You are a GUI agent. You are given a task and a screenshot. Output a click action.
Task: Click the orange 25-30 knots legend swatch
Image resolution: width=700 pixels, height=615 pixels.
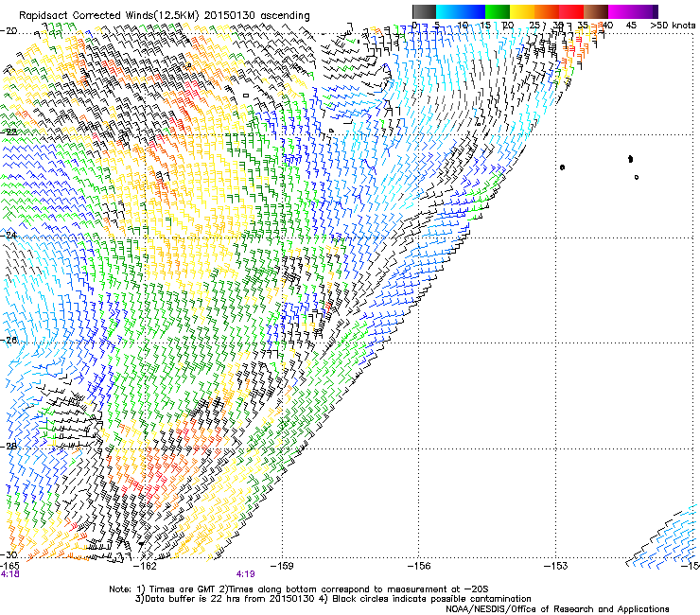pyautogui.click(x=547, y=11)
